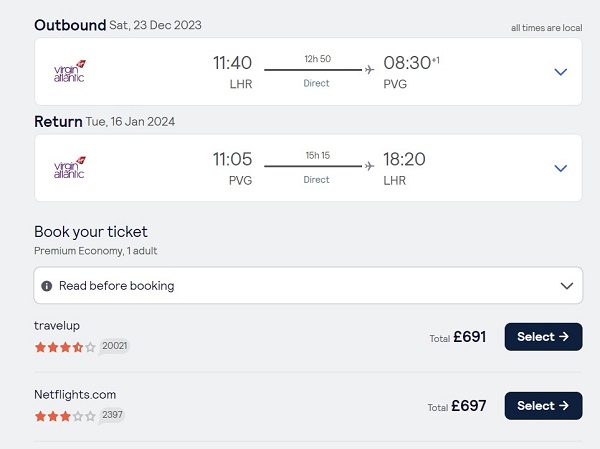The image size is (600, 449).
Task: Click travelup star rating
Action: (65, 347)
